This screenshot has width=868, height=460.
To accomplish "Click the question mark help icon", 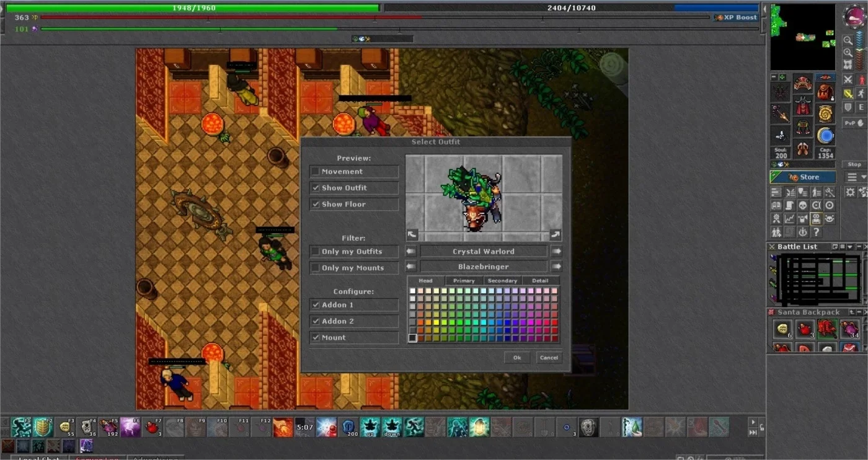I will click(816, 232).
